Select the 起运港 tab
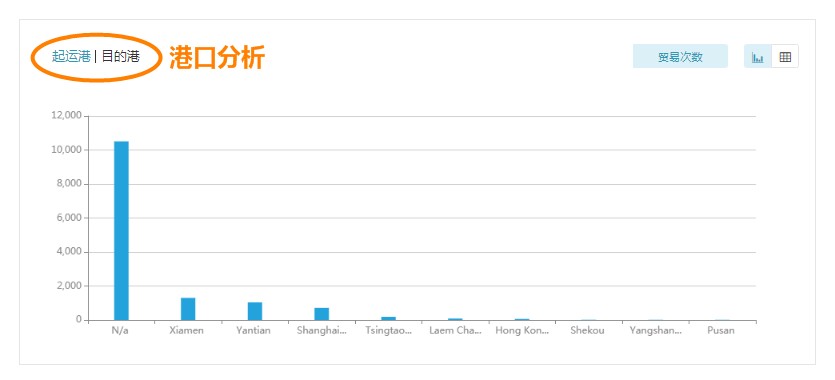835x380 pixels. [71, 56]
